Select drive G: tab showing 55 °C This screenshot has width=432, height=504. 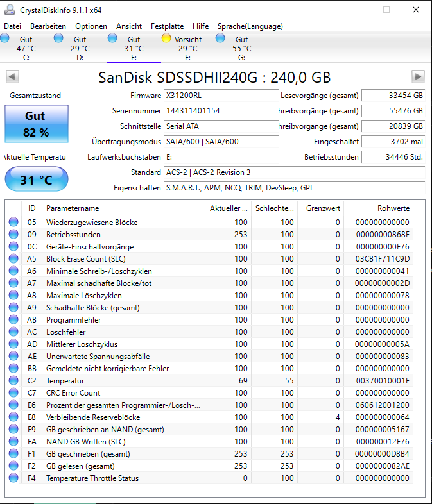pos(242,48)
